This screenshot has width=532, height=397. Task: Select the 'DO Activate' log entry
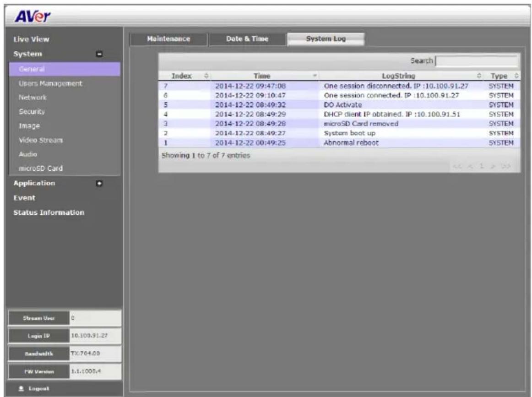[339, 105]
